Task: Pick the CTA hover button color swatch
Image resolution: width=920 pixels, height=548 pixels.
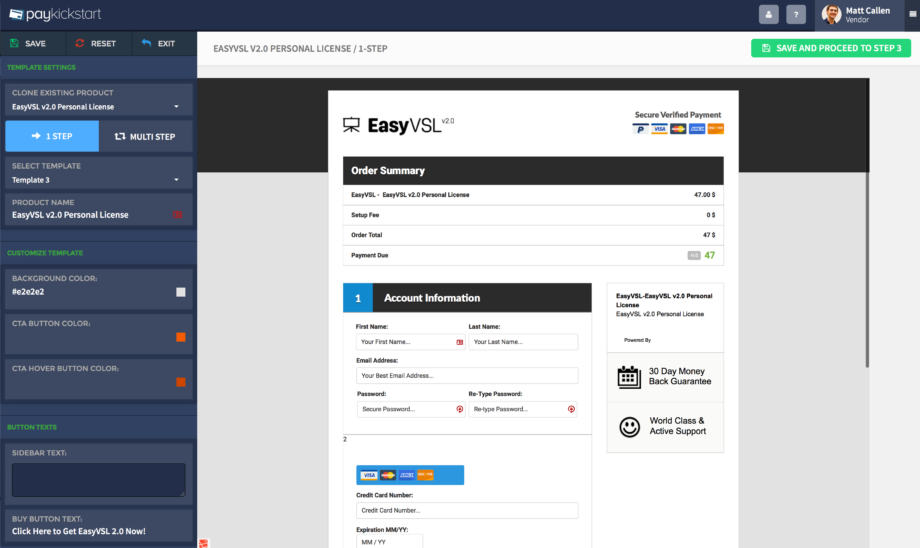Action: (181, 383)
